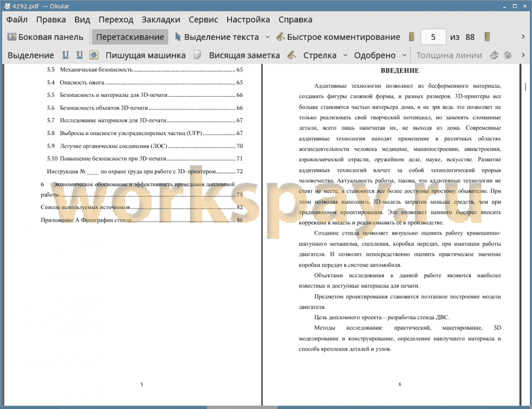Select the Выделение текста tool
This screenshot has width=532, height=409.
tap(217, 37)
